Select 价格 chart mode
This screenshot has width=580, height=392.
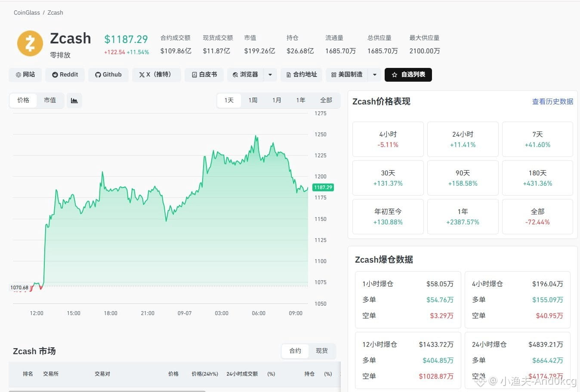pos(23,100)
